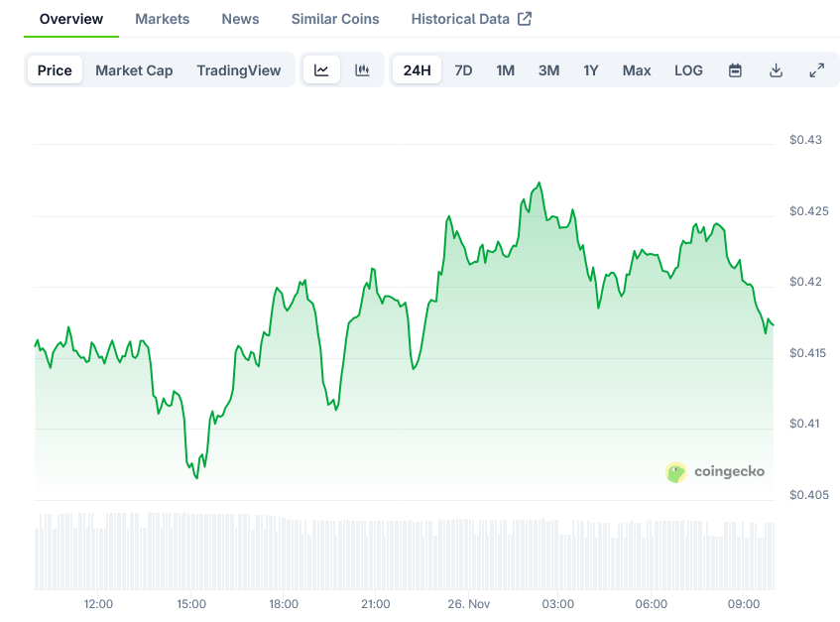Switch to line chart view icon
Image resolution: width=840 pixels, height=622 pixels.
click(x=321, y=70)
